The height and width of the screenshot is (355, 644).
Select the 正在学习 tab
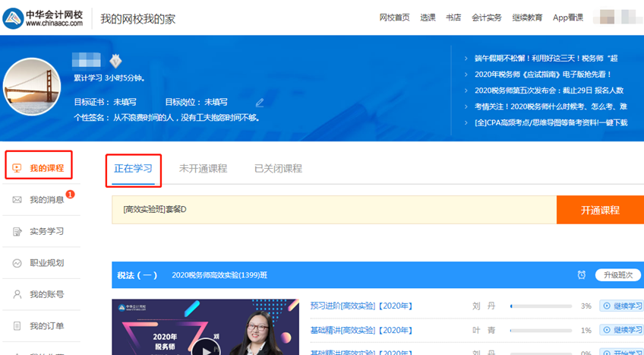pyautogui.click(x=133, y=169)
